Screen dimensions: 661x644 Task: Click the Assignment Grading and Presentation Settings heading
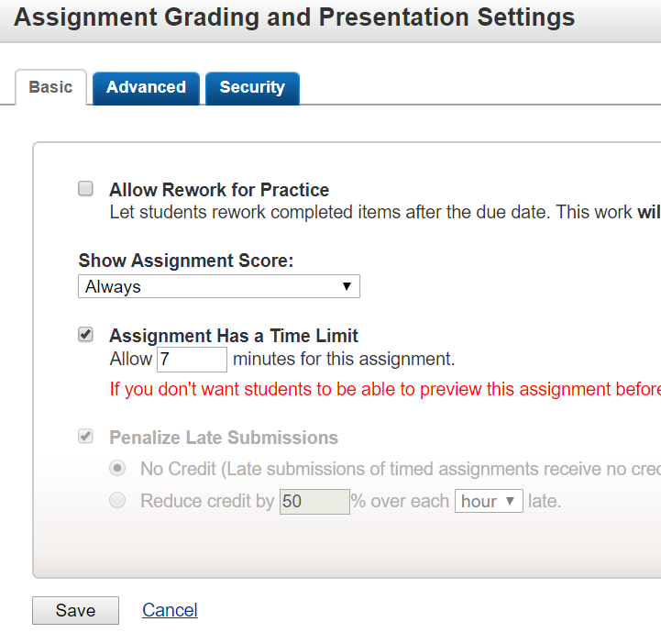click(294, 17)
